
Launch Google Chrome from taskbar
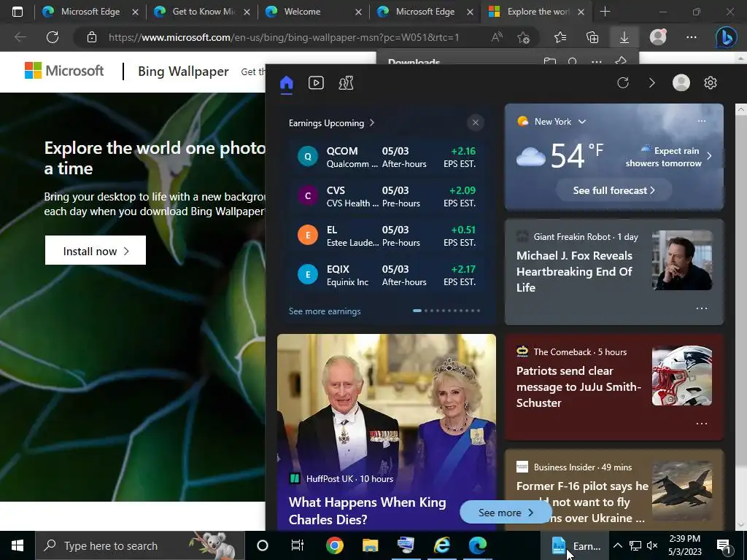tap(335, 545)
